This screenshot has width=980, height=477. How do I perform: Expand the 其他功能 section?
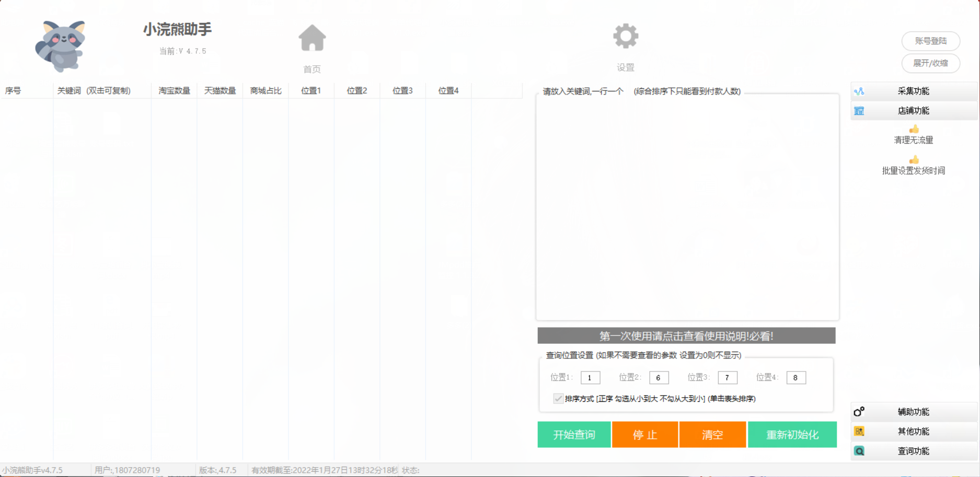tap(913, 432)
